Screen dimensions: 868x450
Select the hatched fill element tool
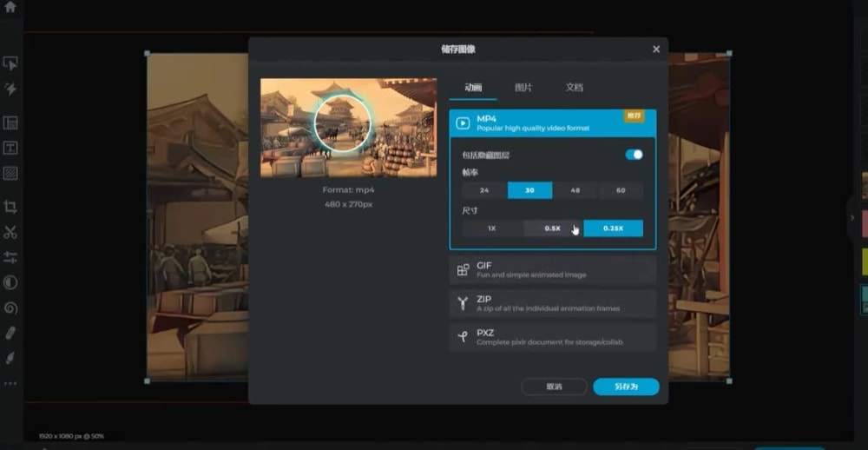click(10, 174)
